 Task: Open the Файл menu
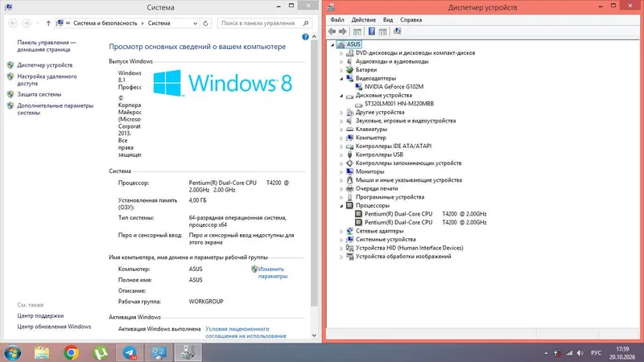(x=337, y=19)
